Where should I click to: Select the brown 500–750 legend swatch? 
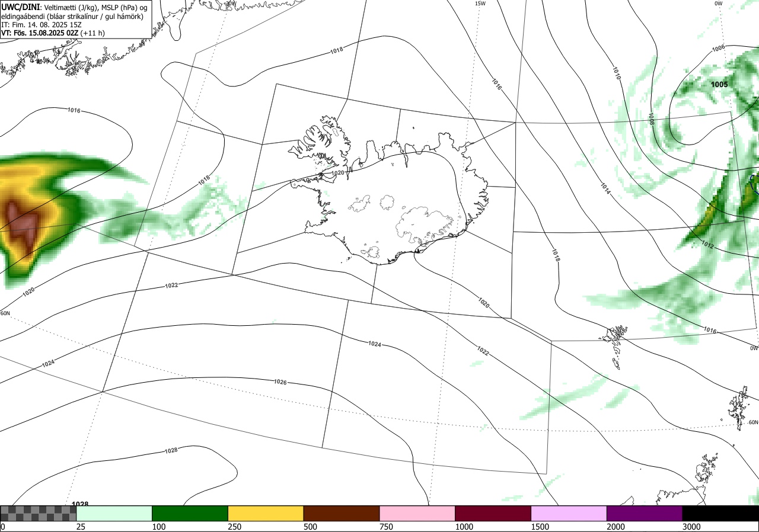tap(341, 513)
